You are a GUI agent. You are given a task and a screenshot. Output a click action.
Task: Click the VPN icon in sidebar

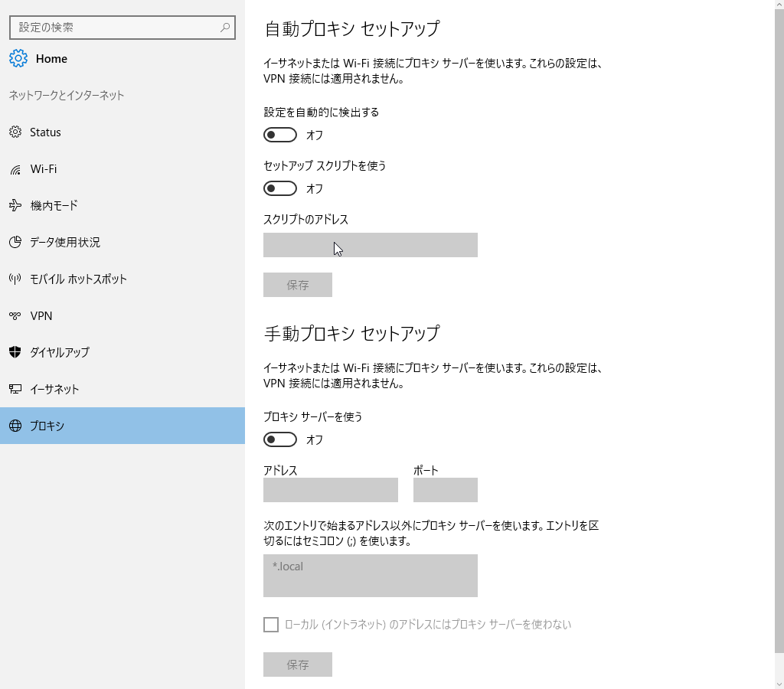pyautogui.click(x=15, y=315)
